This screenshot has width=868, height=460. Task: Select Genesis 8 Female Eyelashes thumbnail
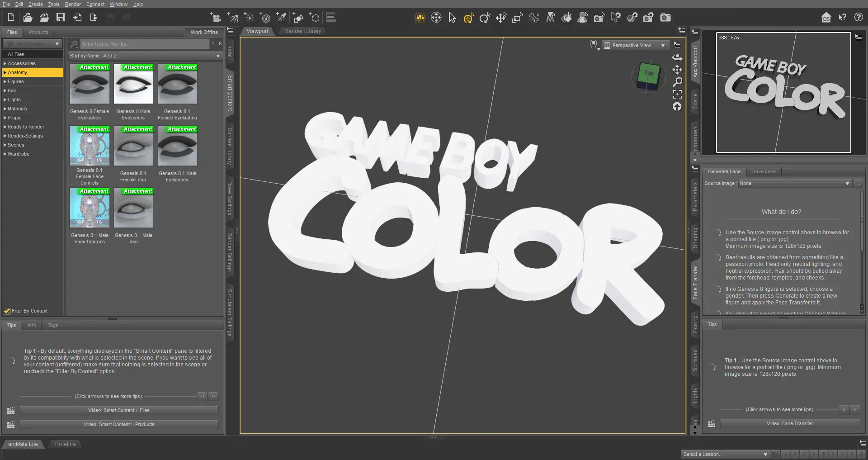click(90, 84)
